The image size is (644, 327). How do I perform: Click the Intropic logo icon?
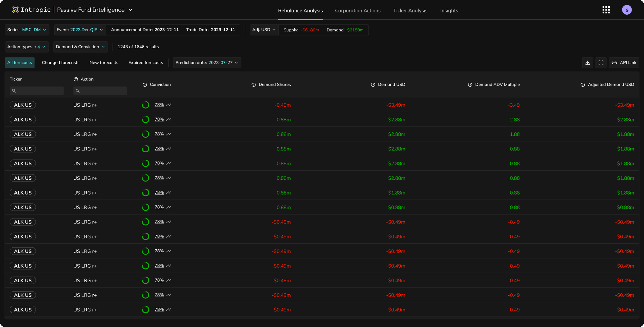point(15,10)
